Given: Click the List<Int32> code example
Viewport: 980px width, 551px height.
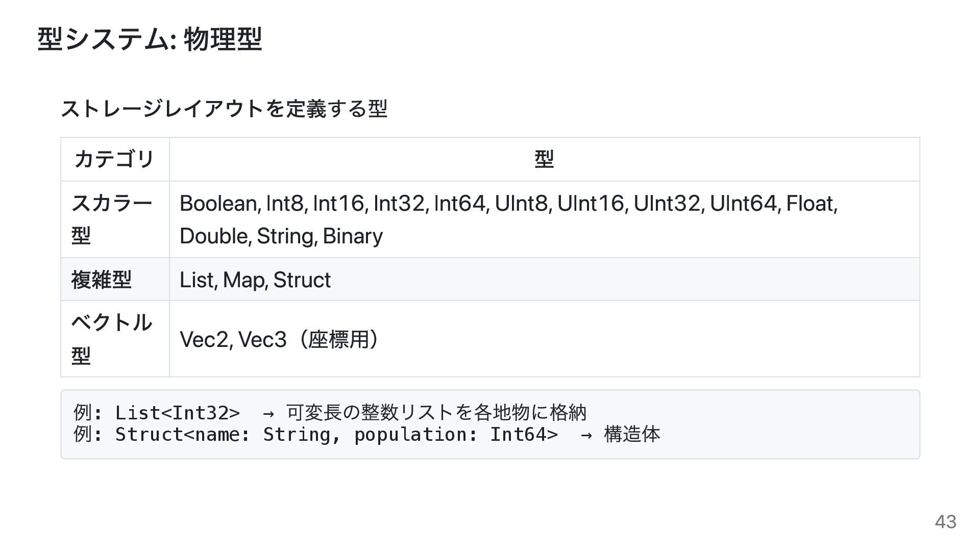Looking at the screenshot, I should tap(177, 413).
